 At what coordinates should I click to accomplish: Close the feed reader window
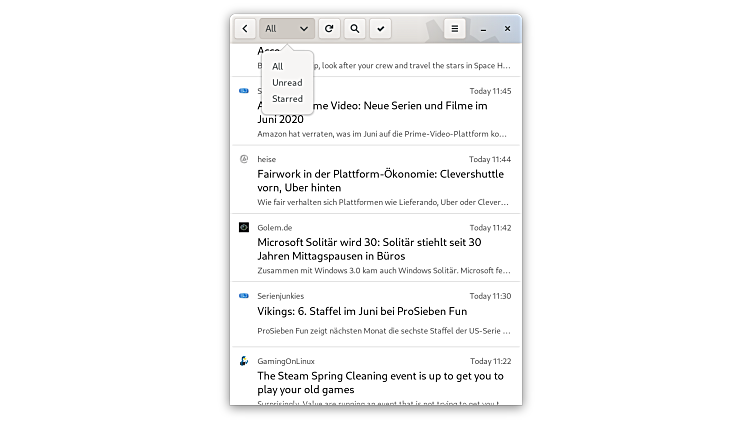507,29
